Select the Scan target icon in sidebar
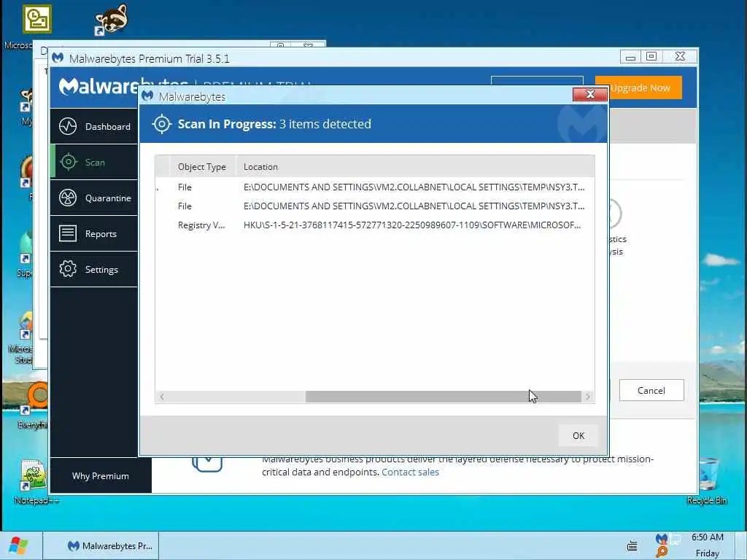The image size is (747, 560). coord(68,162)
